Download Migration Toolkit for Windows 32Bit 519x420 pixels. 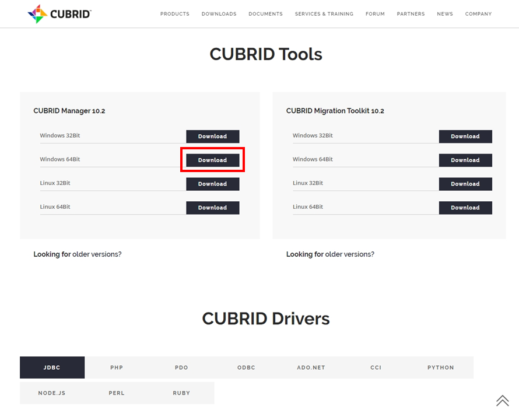(x=465, y=136)
